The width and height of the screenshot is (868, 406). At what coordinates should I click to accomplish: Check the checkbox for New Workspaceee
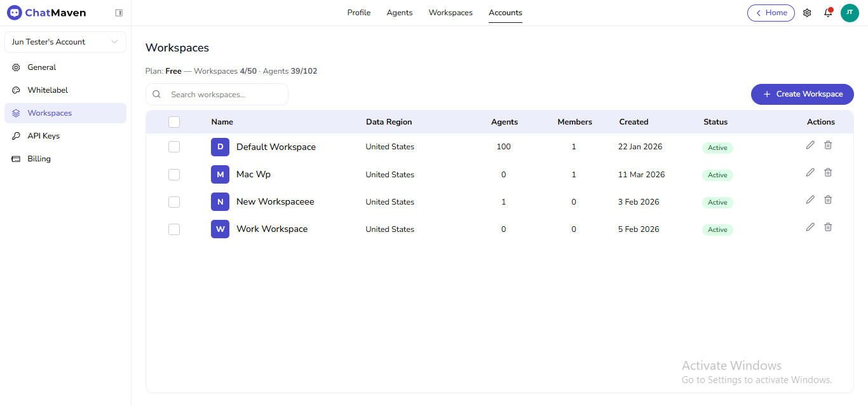(174, 201)
